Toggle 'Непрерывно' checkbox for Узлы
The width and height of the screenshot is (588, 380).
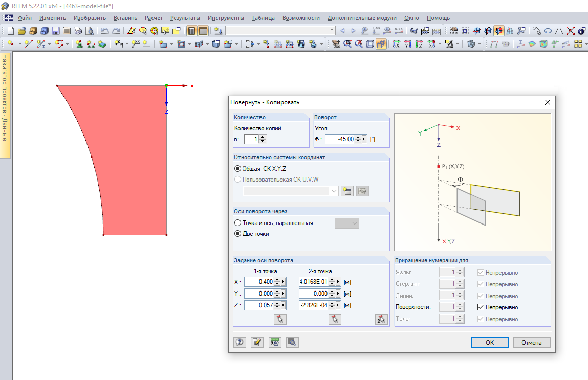pyautogui.click(x=481, y=273)
